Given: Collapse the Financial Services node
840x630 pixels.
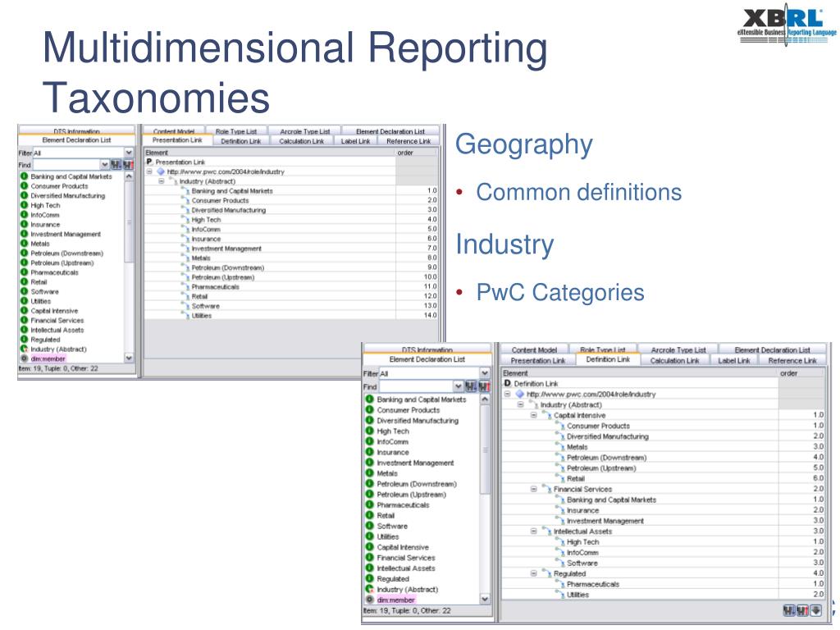Looking at the screenshot, I should click(533, 489).
